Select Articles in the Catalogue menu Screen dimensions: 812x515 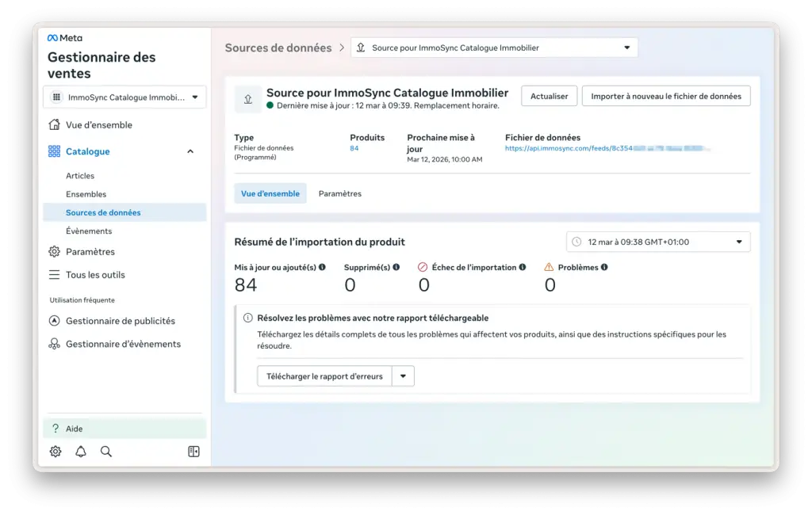[80, 176]
